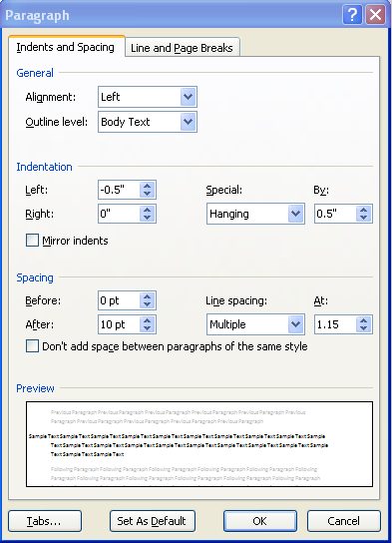392x543 pixels.
Task: Decrease the Right indentation value
Action: [x=148, y=218]
